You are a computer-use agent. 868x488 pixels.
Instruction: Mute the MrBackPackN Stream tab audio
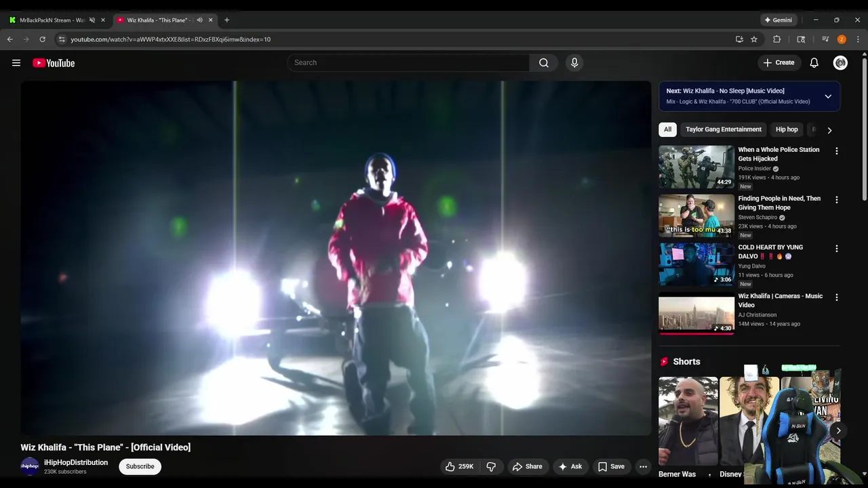tap(92, 20)
